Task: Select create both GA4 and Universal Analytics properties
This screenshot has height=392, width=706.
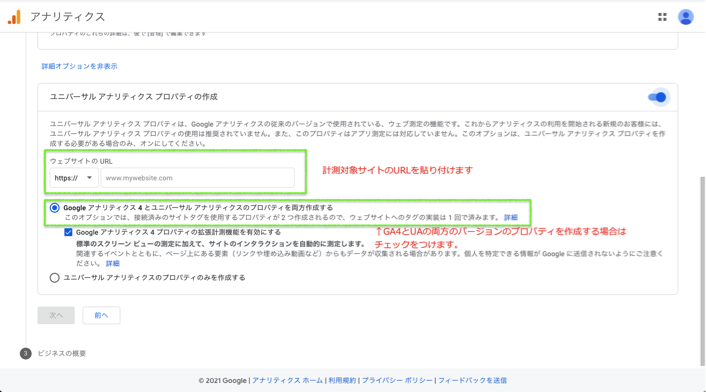Action: [x=54, y=208]
